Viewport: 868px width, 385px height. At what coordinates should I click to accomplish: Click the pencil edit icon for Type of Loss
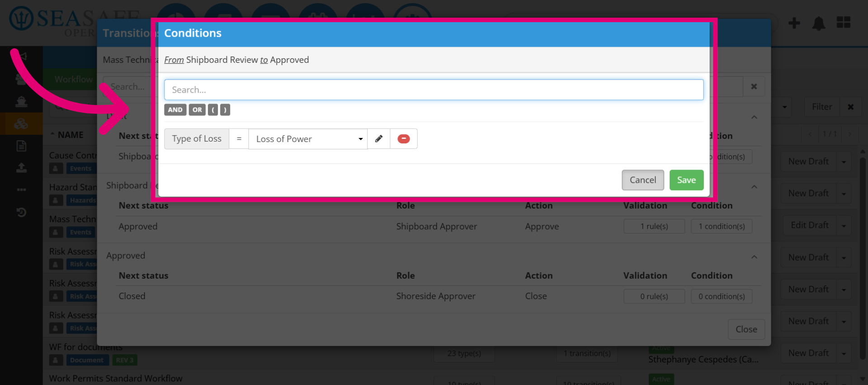click(379, 139)
